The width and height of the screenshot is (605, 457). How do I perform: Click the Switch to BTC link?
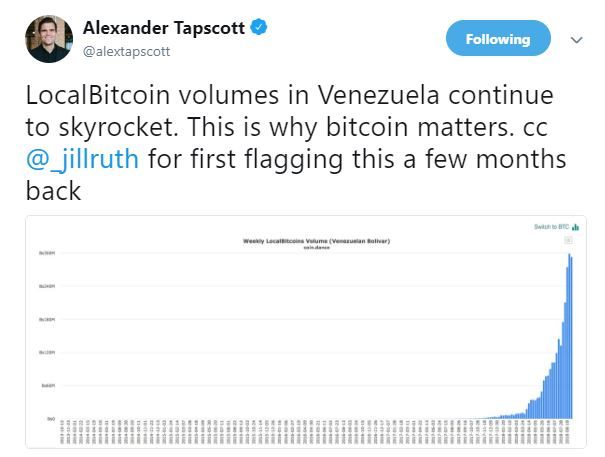(552, 227)
